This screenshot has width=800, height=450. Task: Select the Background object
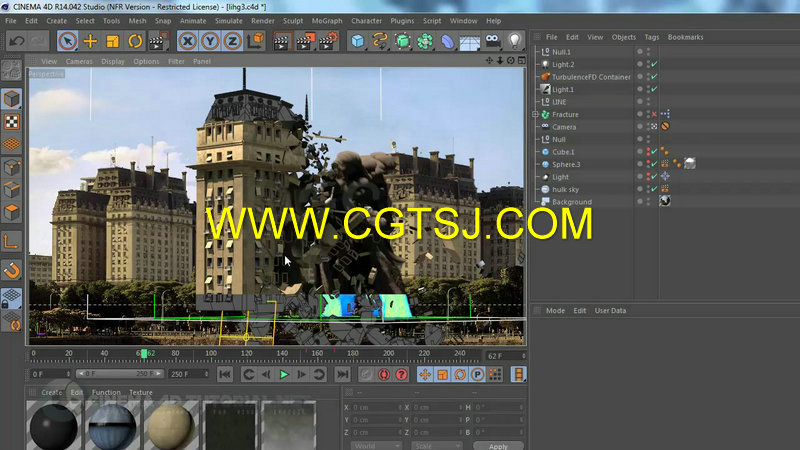tap(571, 202)
